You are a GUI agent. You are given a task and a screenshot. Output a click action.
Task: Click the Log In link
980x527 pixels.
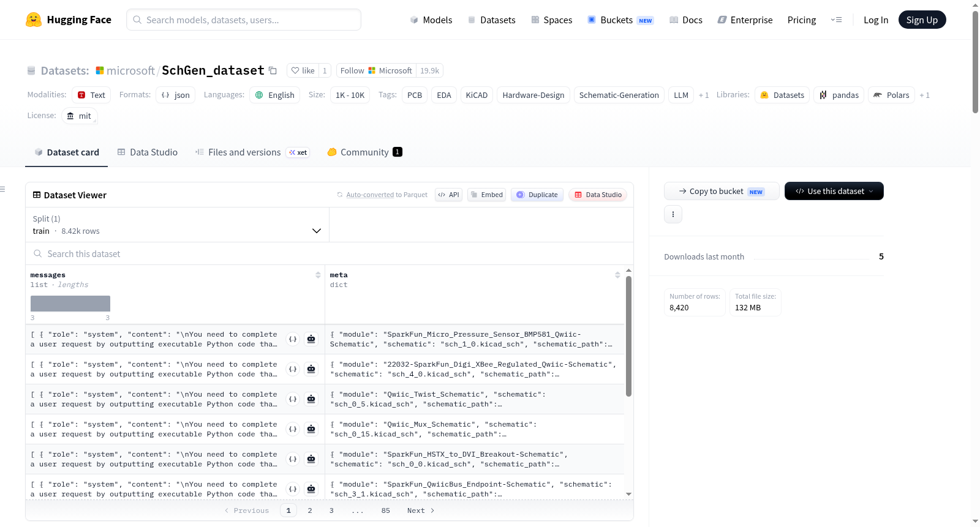(x=876, y=20)
